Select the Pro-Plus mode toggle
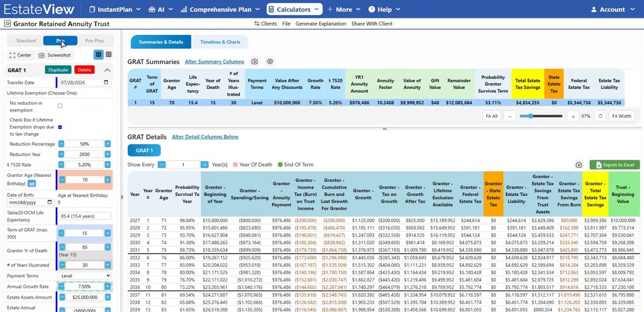This screenshot has height=312, width=644. (x=94, y=41)
